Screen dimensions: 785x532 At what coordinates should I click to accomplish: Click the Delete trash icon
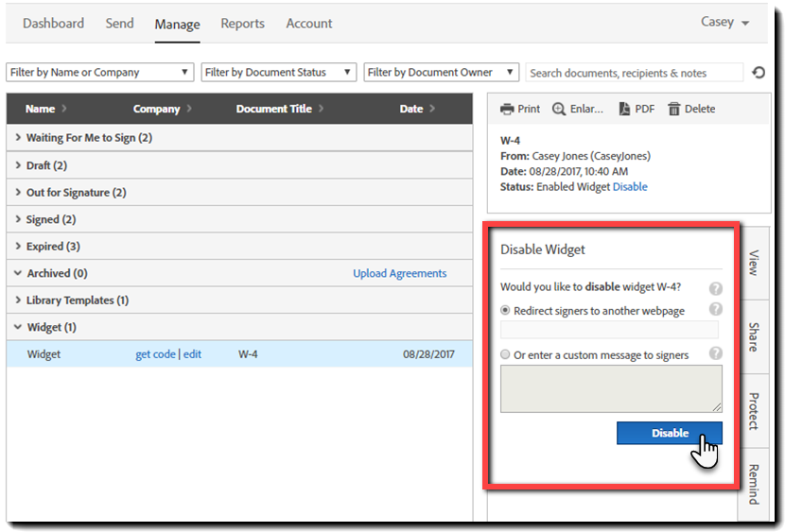click(673, 109)
